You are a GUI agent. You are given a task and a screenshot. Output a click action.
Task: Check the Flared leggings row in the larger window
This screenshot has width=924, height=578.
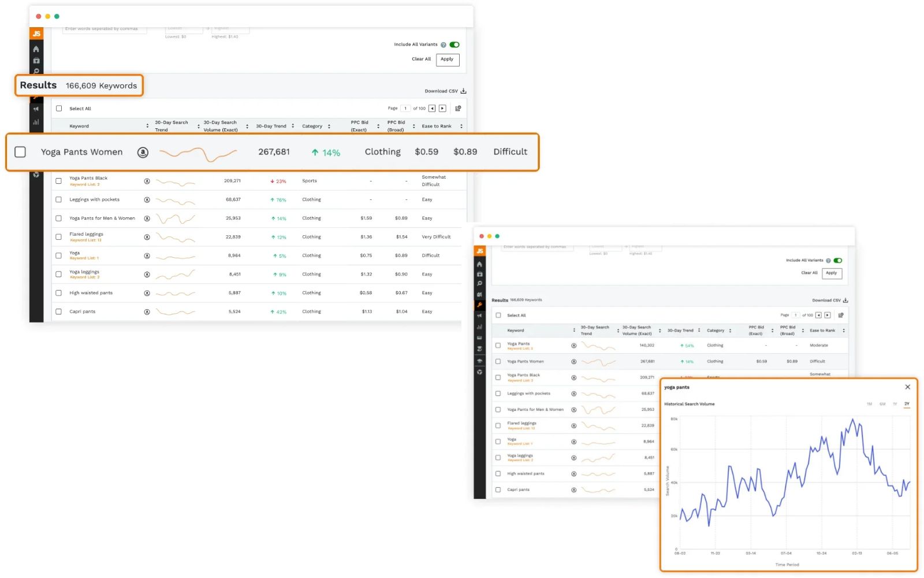coord(58,237)
